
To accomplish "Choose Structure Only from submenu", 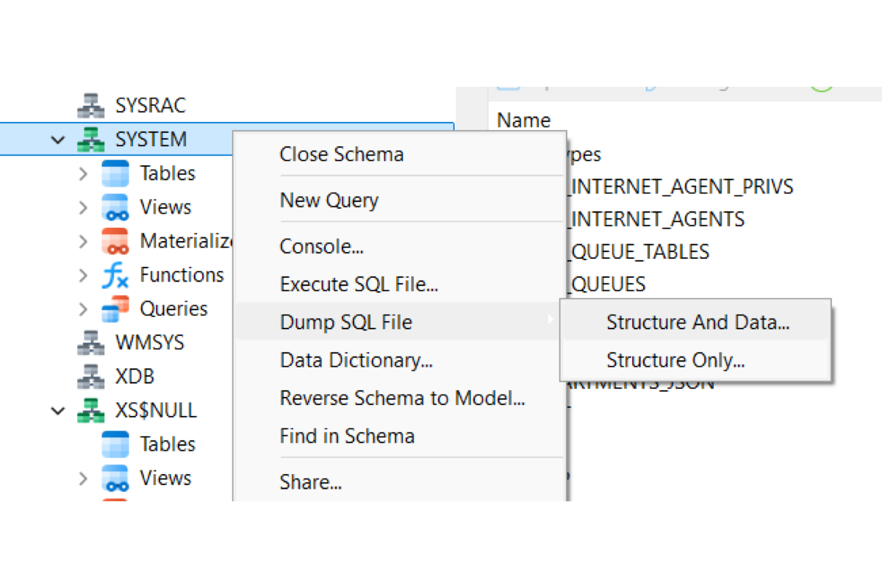I will 675,360.
